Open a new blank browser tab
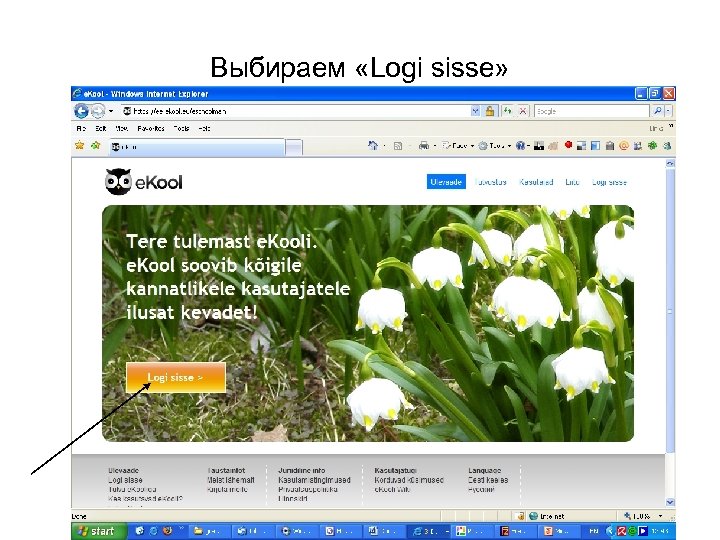Viewport: 720px width, 540px height. pos(294,147)
